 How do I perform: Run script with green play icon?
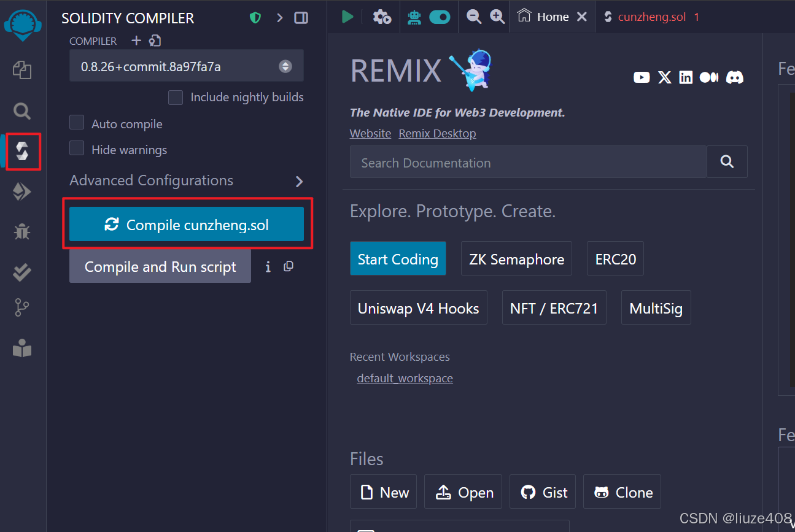pos(347,17)
